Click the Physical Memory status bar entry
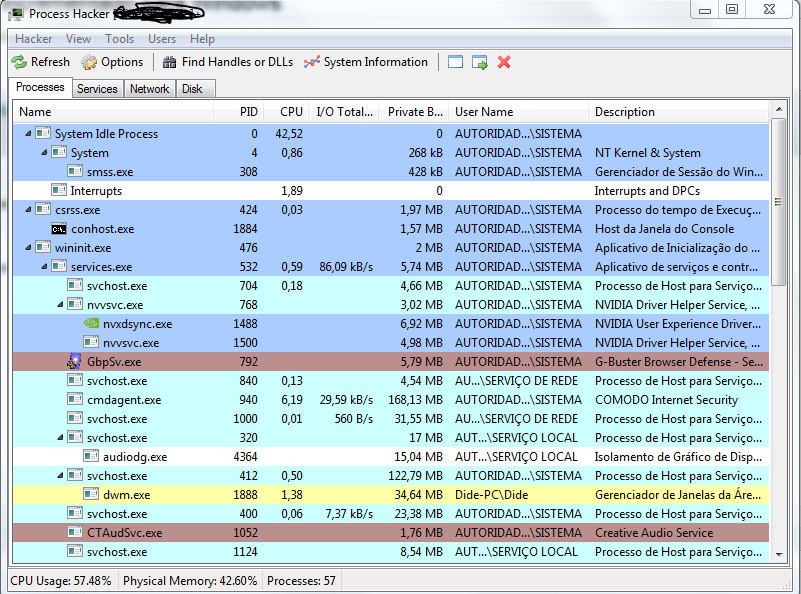801x594 pixels. coord(190,581)
